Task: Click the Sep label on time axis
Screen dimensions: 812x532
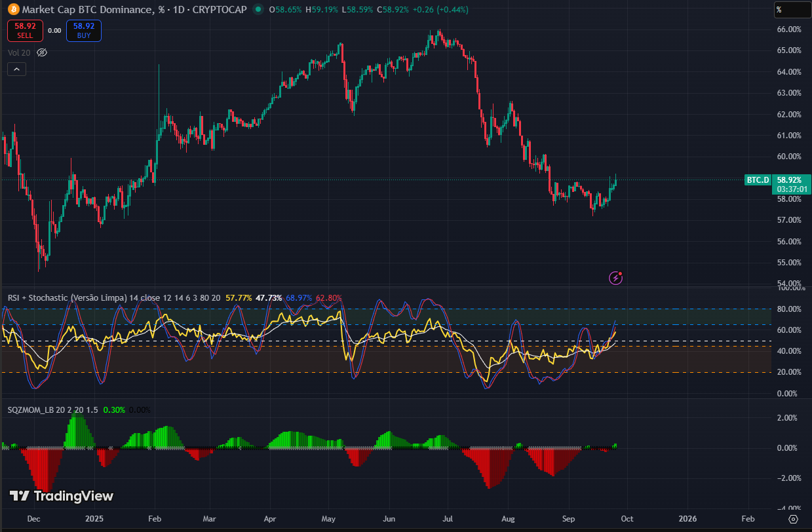Action: point(569,518)
